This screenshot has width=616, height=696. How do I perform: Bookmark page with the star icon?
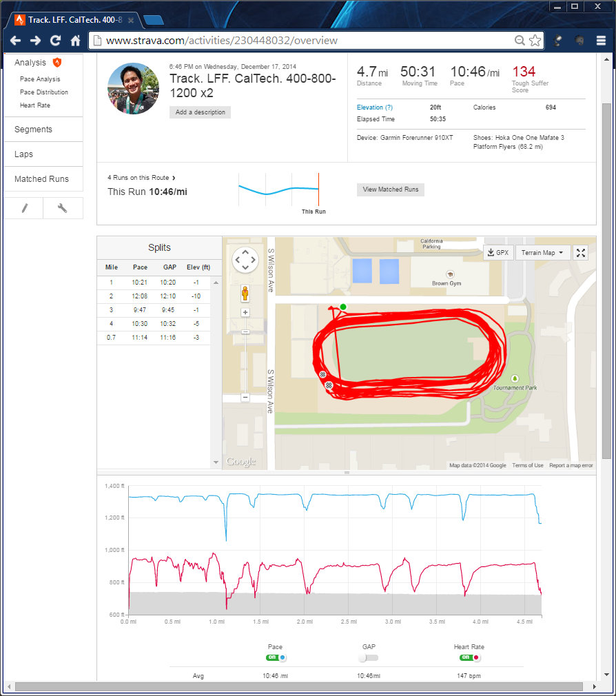point(535,41)
